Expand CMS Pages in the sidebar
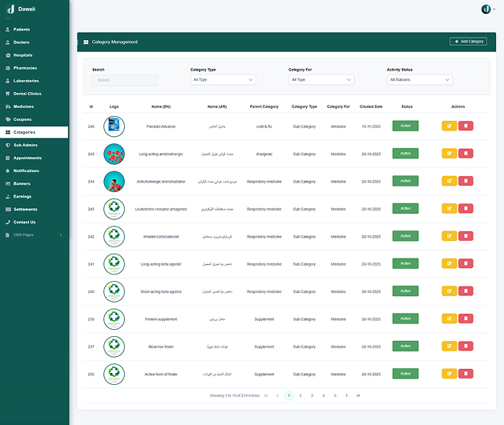Screen dimensions: 504x425 34,235
